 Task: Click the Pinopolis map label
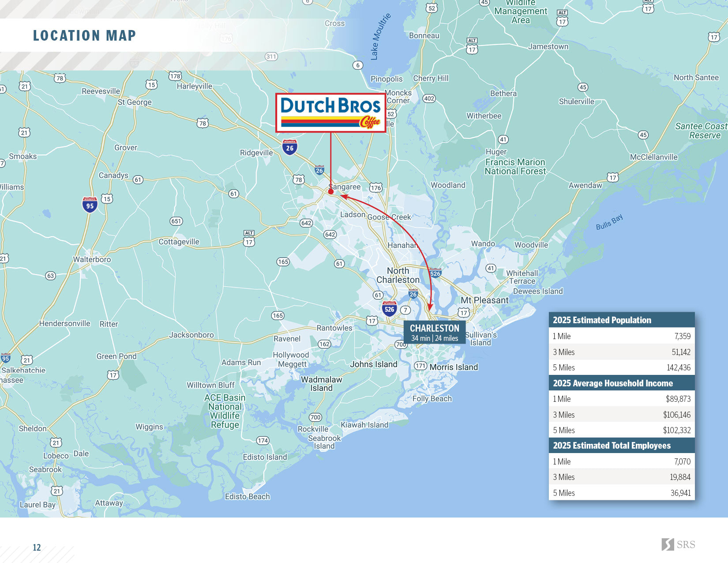[x=387, y=79]
